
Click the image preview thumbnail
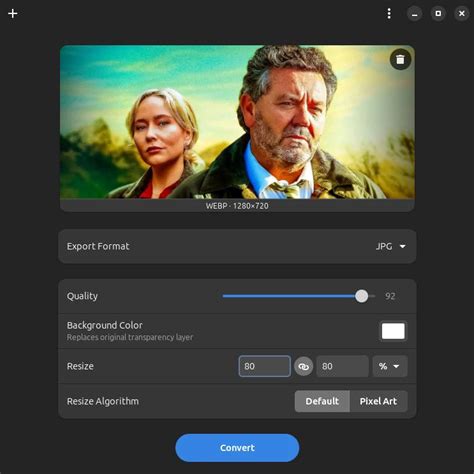[x=237, y=122]
